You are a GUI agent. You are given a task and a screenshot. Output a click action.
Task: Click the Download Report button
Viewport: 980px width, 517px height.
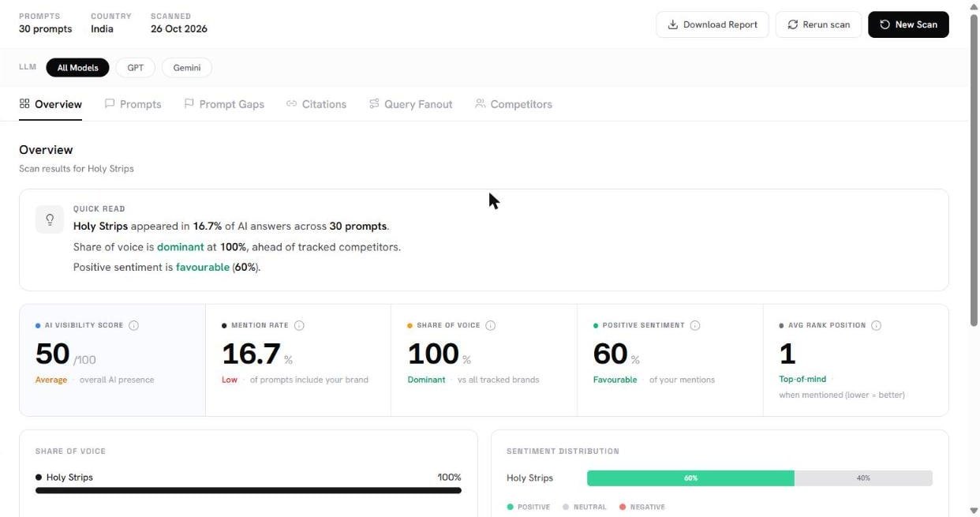pyautogui.click(x=713, y=24)
